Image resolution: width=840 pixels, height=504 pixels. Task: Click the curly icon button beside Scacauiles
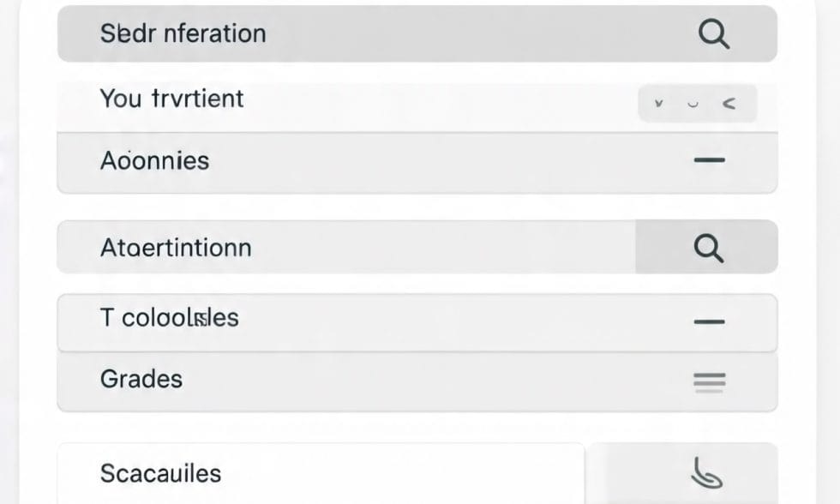(707, 472)
